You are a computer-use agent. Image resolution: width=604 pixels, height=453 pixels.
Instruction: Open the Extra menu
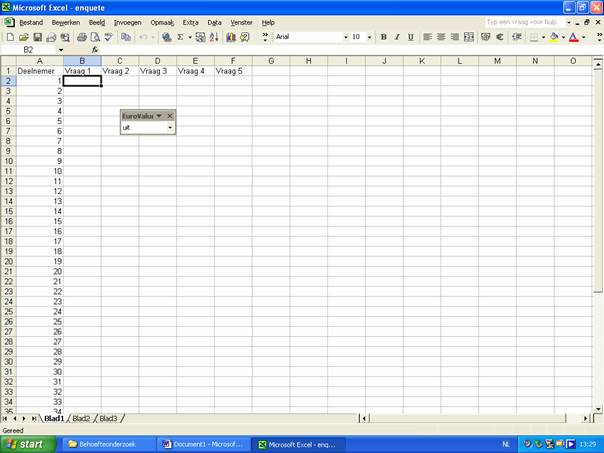coord(190,23)
